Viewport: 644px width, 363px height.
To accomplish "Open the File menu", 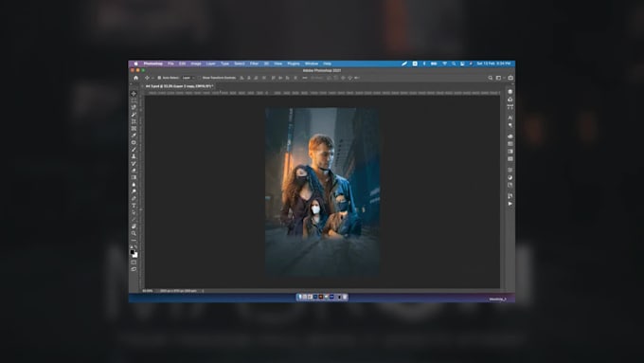I will coord(170,64).
